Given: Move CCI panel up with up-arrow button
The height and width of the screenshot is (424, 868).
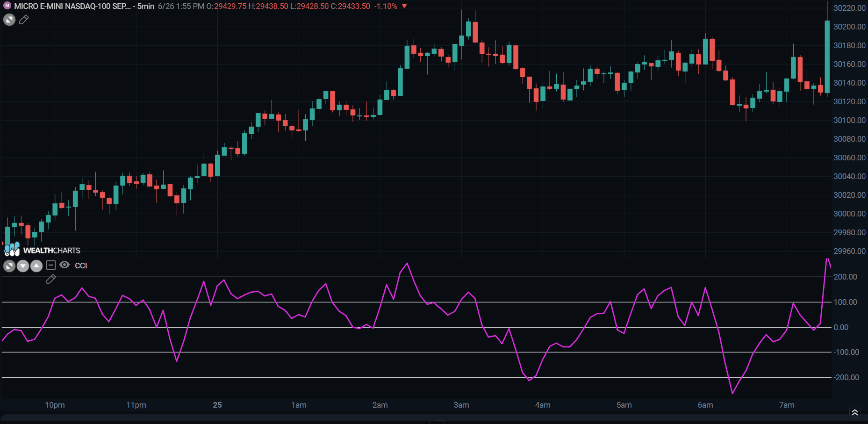Looking at the screenshot, I should (x=36, y=266).
